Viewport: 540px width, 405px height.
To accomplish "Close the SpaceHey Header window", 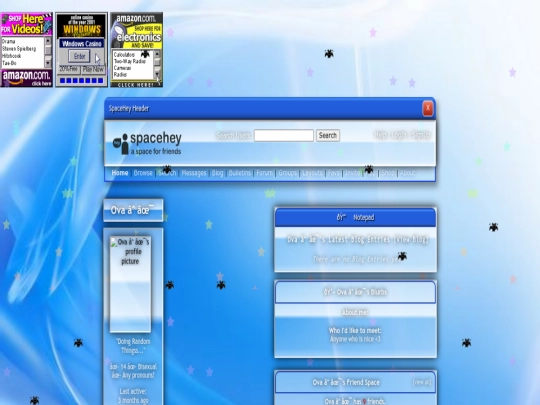I will tap(428, 108).
